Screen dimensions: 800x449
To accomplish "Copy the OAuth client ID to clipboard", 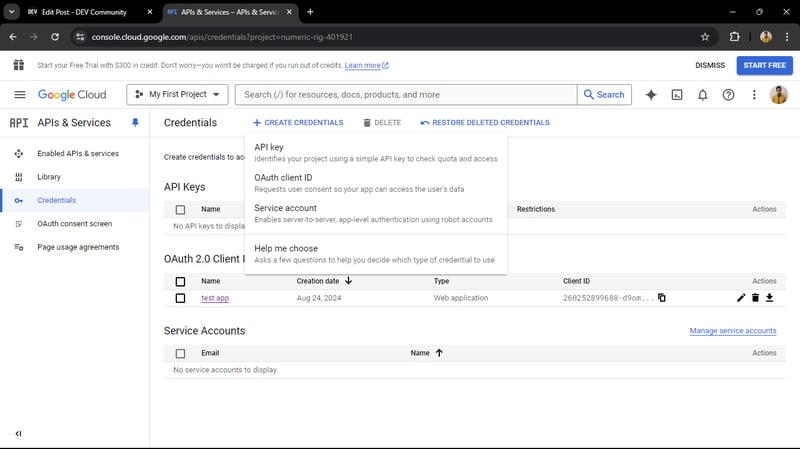I will click(662, 297).
